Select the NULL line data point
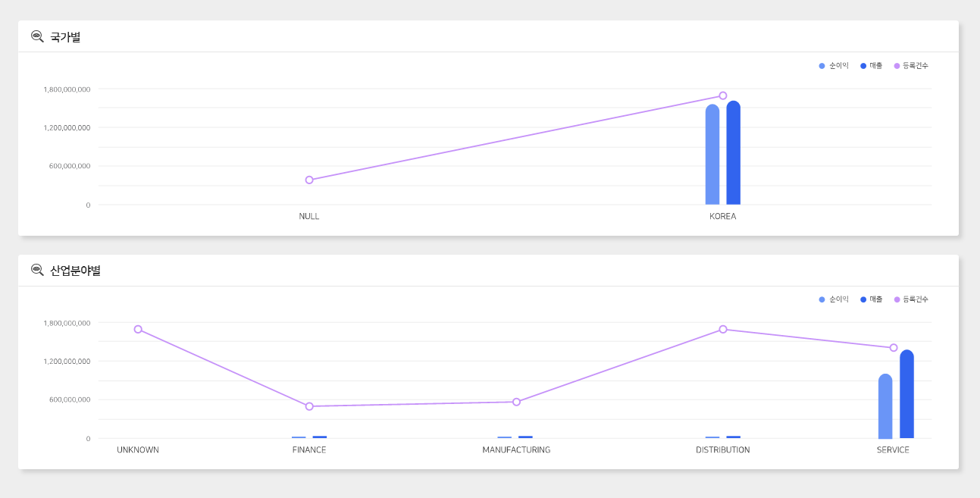980x498 pixels. (309, 180)
